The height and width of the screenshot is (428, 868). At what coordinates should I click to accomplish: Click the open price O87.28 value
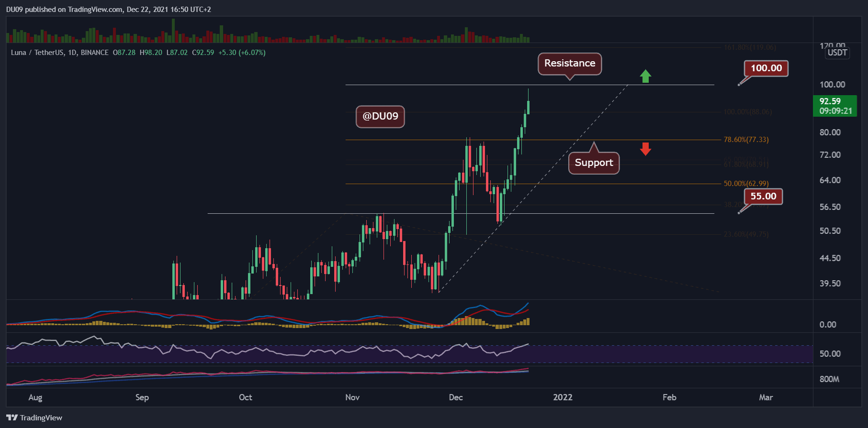point(124,53)
